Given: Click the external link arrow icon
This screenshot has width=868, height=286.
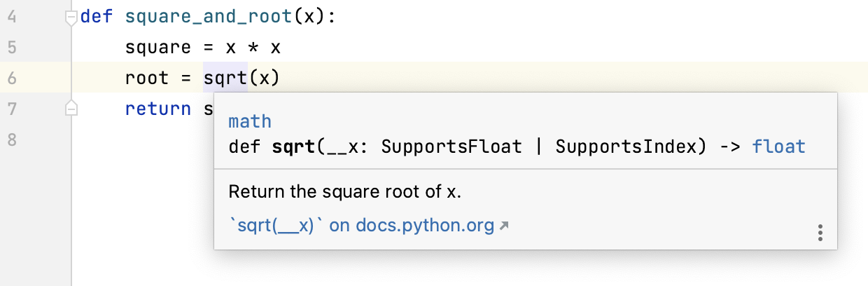Looking at the screenshot, I should click(x=503, y=226).
